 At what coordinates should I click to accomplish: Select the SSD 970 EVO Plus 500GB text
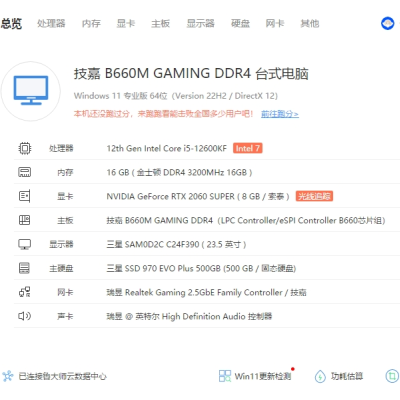click(201, 268)
